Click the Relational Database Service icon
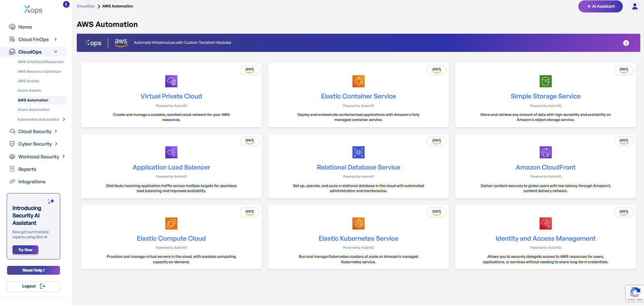The height and width of the screenshot is (305, 644). (x=358, y=152)
